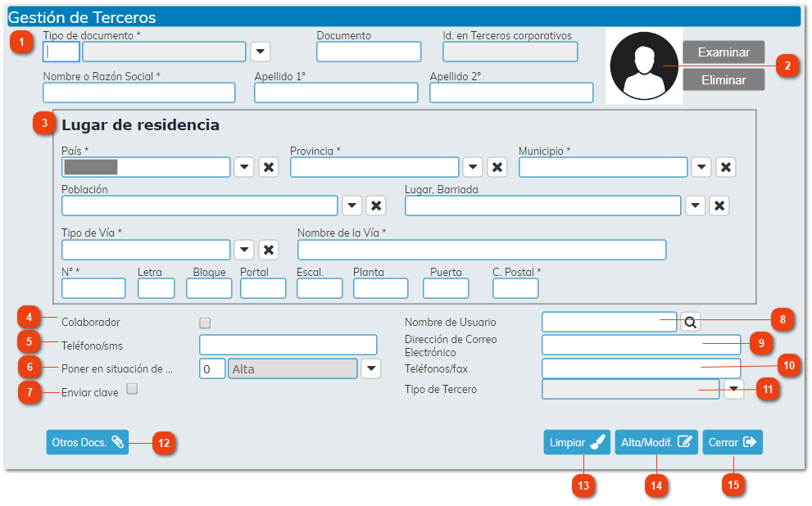This screenshot has width=812, height=506.
Task: Click inside the Documento input field
Action: click(368, 51)
